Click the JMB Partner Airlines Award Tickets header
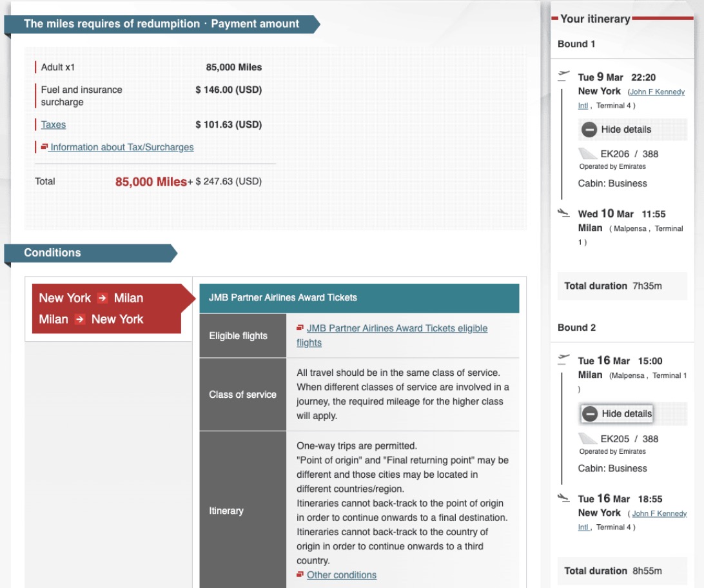704x588 pixels. 359,298
